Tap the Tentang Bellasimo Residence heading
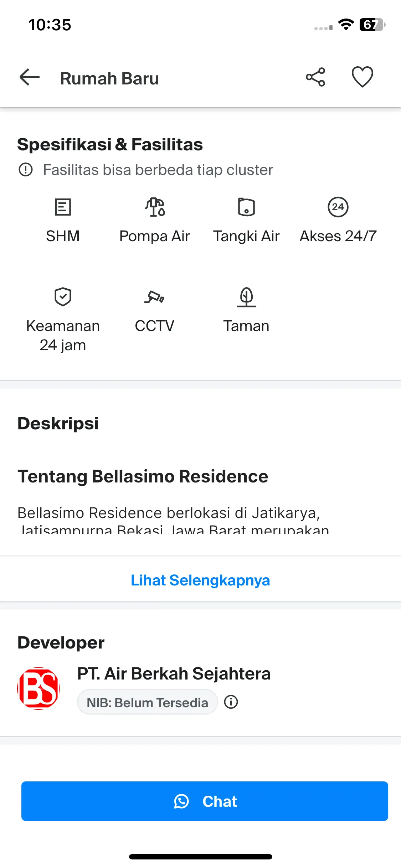 pyautogui.click(x=143, y=476)
